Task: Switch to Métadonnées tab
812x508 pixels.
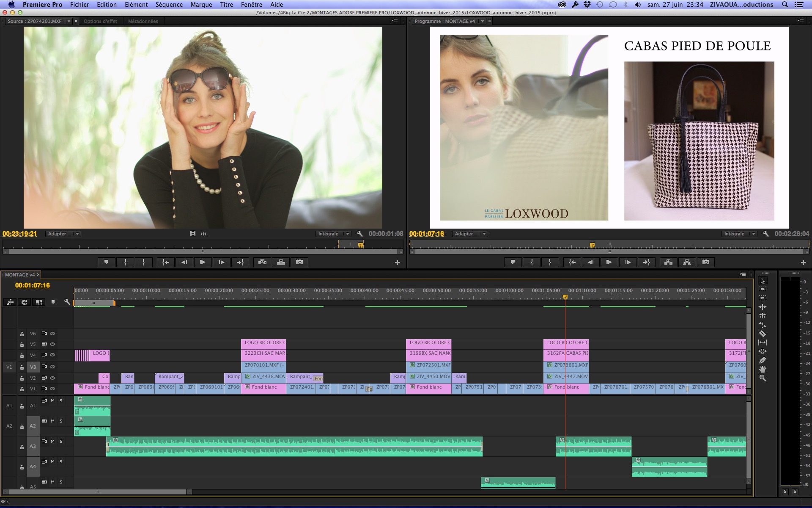Action: pyautogui.click(x=143, y=21)
